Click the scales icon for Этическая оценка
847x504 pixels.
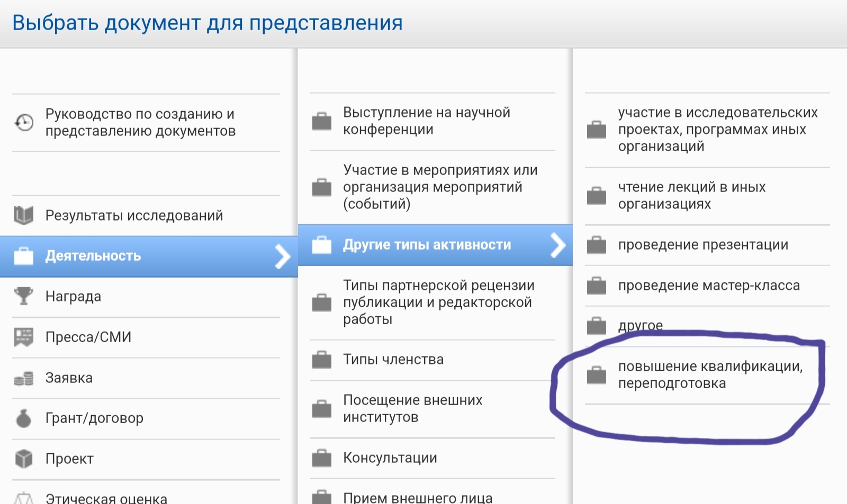(24, 498)
